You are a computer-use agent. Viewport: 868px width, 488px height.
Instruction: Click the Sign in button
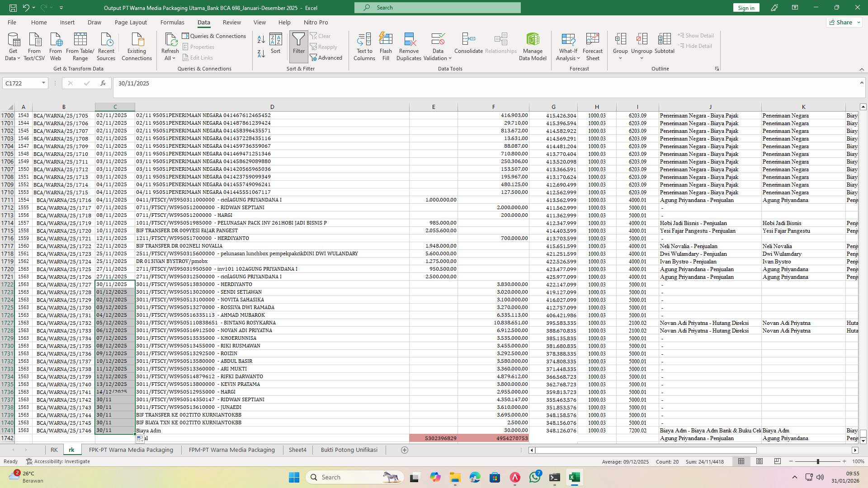click(745, 7)
